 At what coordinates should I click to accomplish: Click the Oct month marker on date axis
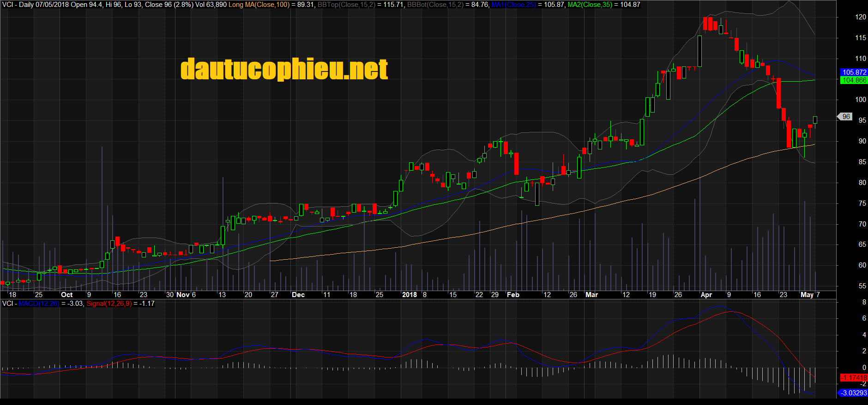click(x=66, y=295)
